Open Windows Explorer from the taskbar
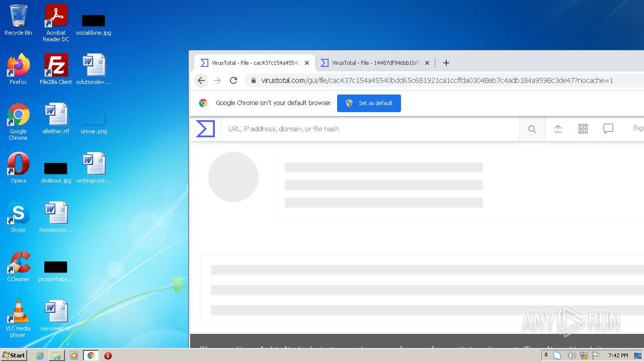 [x=57, y=355]
